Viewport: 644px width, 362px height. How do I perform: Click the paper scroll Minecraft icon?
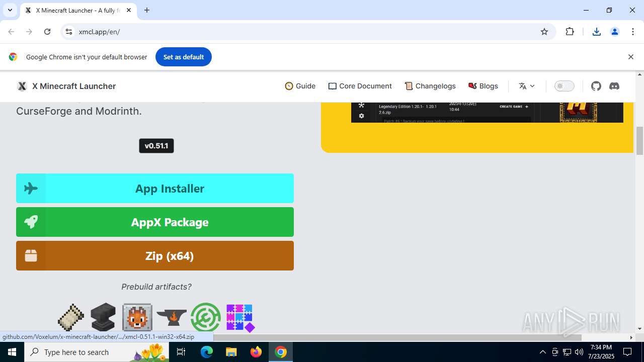[x=71, y=318]
